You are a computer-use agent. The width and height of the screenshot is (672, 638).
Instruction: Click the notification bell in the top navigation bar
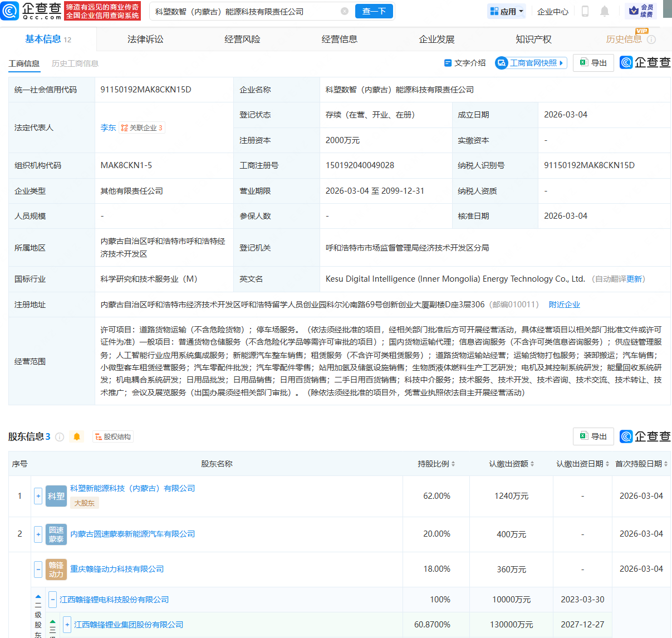[x=604, y=11]
